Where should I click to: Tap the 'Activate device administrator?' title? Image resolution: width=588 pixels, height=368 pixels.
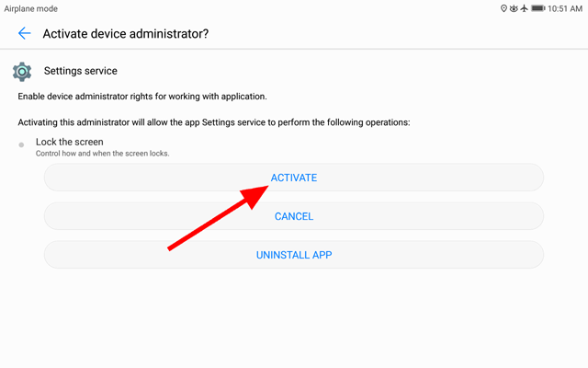coord(126,34)
